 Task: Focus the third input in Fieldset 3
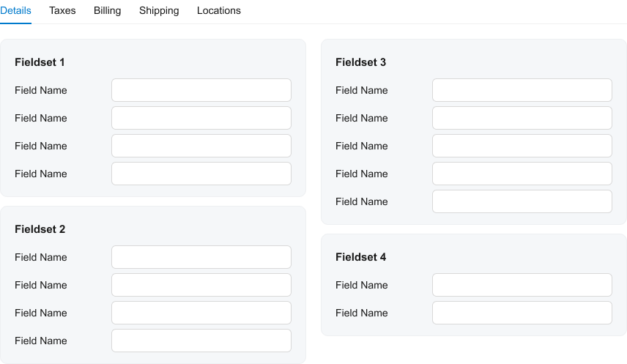[x=522, y=146]
